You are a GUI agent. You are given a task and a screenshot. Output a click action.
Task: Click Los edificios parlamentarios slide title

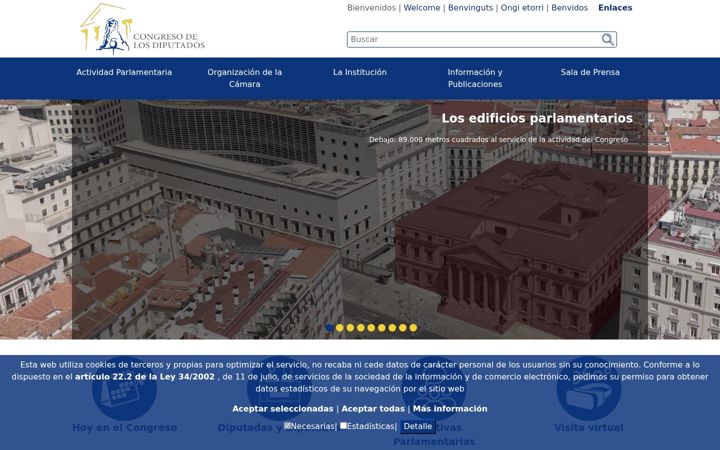tap(537, 118)
